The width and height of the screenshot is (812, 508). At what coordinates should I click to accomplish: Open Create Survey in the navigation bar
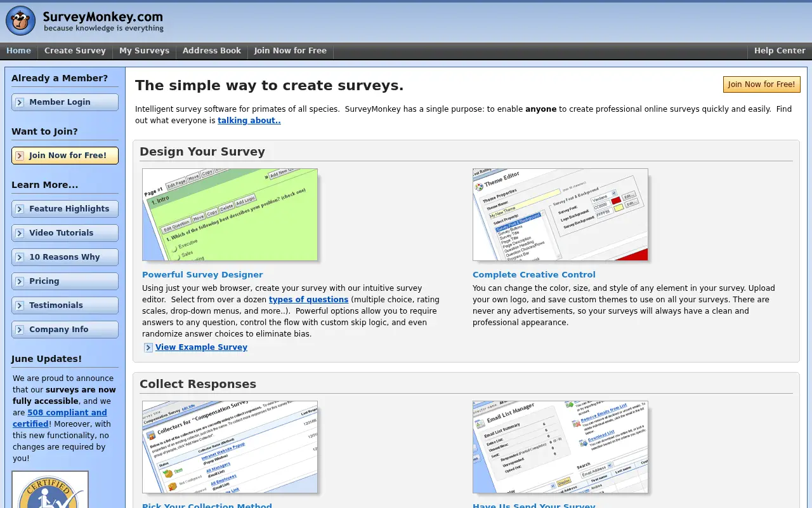(x=75, y=51)
